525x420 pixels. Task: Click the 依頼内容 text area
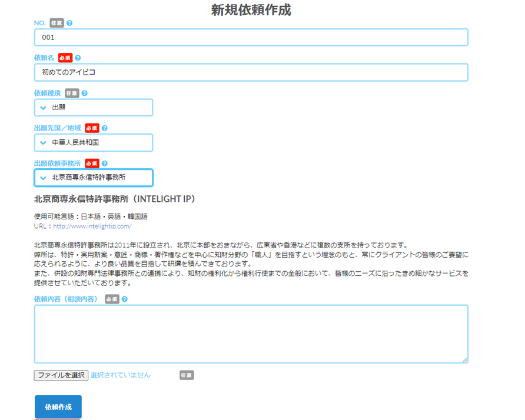[251, 334]
